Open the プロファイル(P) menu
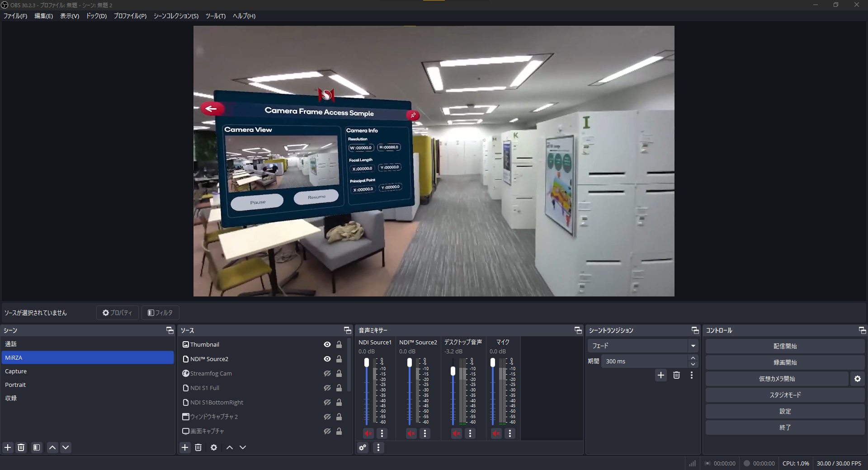 click(130, 16)
